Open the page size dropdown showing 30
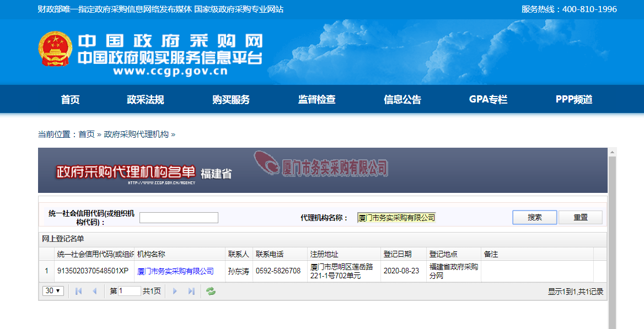The width and height of the screenshot is (644, 329). [53, 291]
